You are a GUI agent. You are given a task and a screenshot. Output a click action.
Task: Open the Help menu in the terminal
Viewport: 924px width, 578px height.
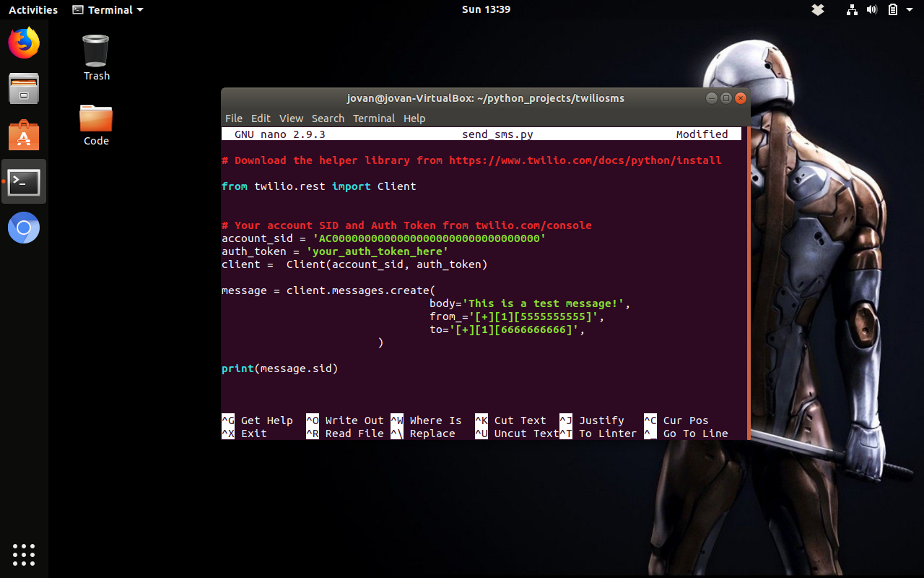[x=414, y=118]
